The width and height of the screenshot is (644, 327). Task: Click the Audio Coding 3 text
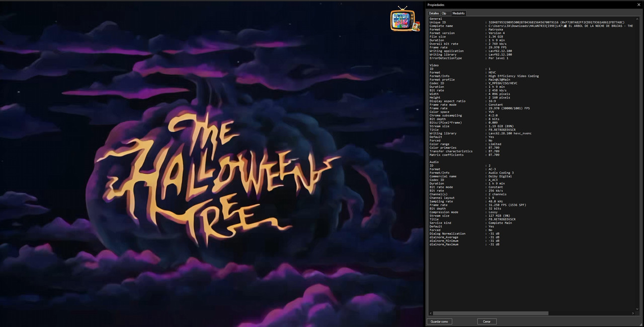click(x=501, y=173)
